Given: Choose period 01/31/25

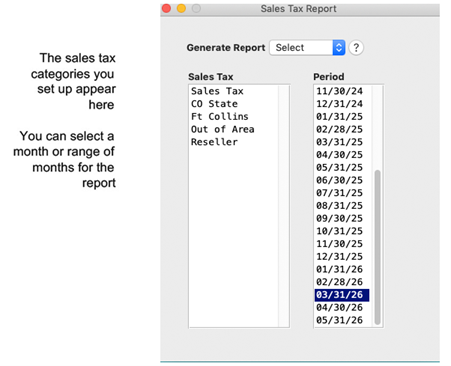Looking at the screenshot, I should coord(339,116).
